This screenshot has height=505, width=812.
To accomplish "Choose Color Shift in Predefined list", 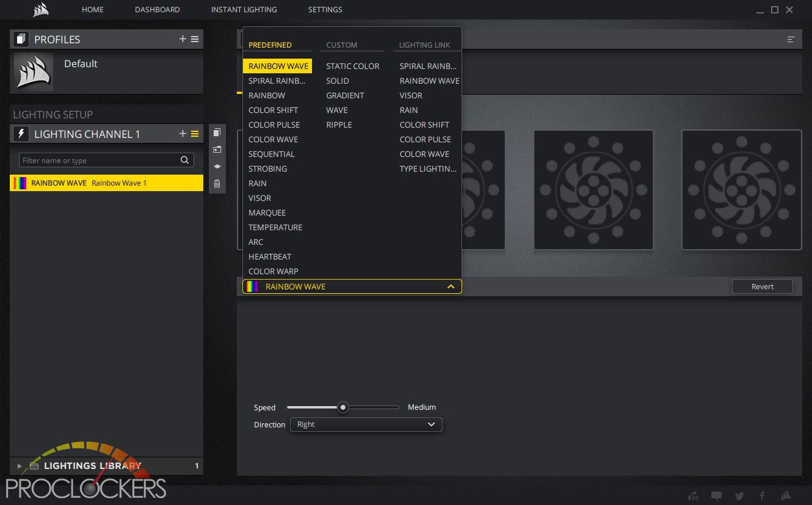I will pyautogui.click(x=273, y=110).
